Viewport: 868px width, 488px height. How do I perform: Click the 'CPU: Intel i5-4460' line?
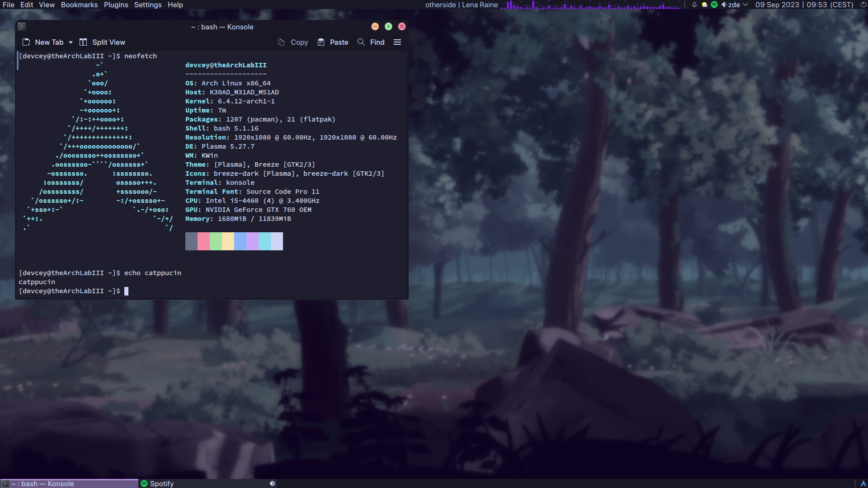coord(252,201)
